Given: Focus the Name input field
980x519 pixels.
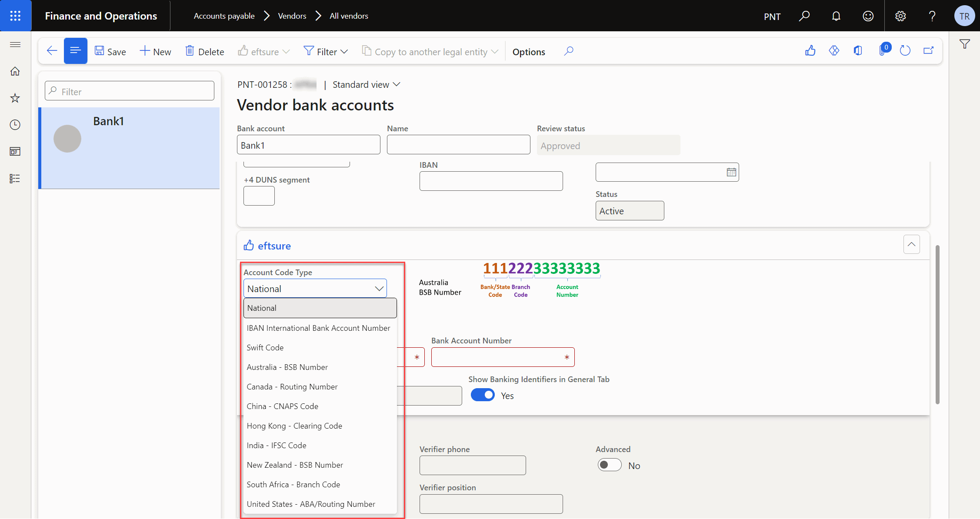Looking at the screenshot, I should click(459, 145).
